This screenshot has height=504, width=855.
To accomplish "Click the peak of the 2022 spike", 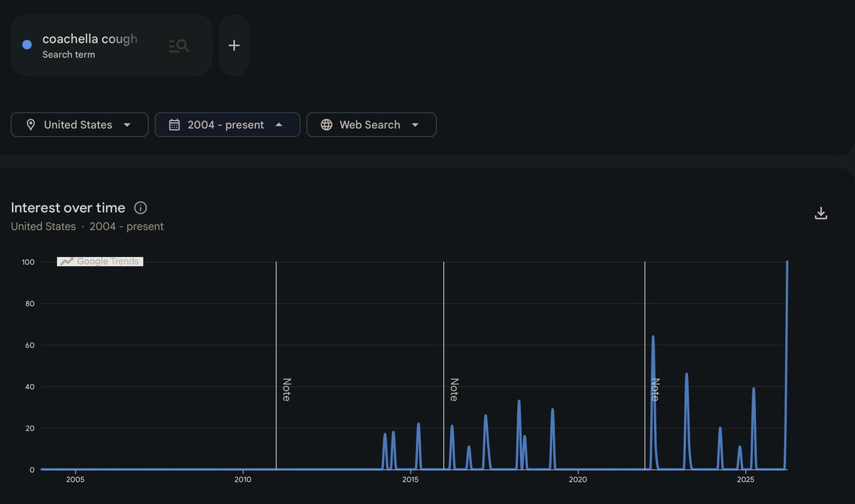I will pyautogui.click(x=653, y=337).
